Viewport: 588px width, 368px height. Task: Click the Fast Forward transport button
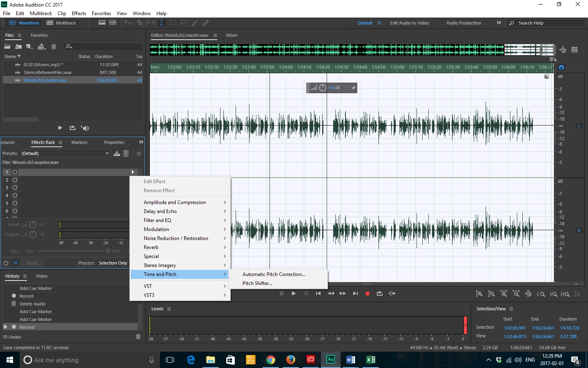tap(343, 294)
